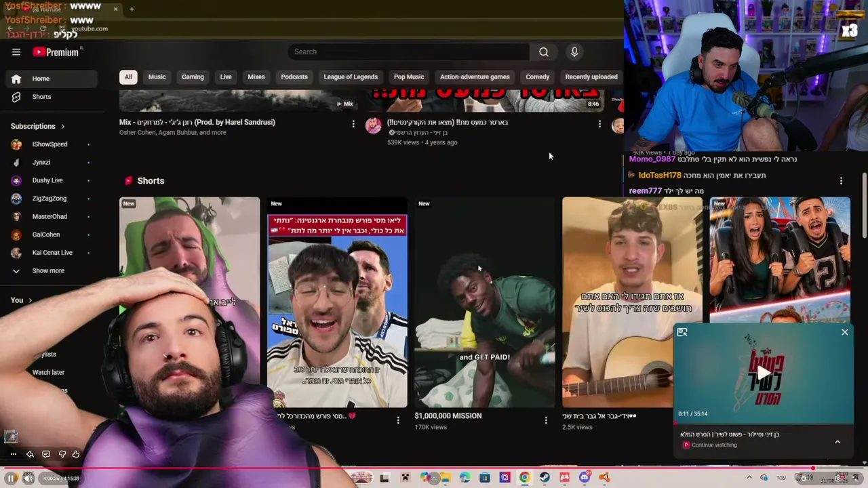This screenshot has width=868, height=488.
Task: Click the YouTube search field
Action: coord(409,52)
